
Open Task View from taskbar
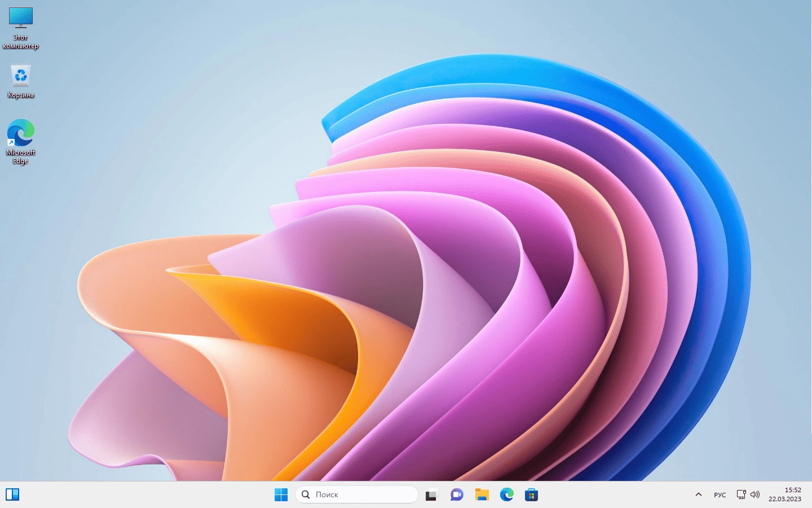[x=431, y=495]
